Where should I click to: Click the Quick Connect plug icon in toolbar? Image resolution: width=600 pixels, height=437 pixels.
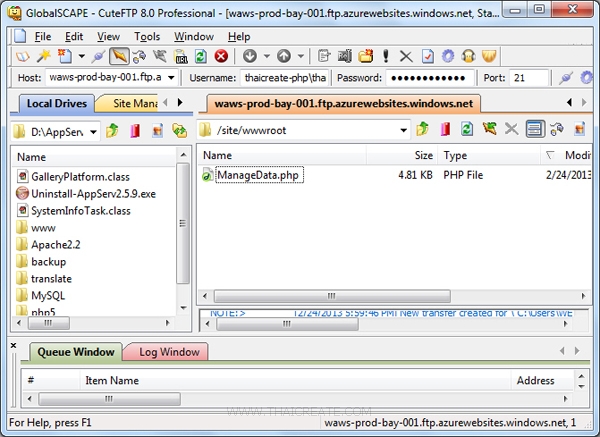[98, 57]
